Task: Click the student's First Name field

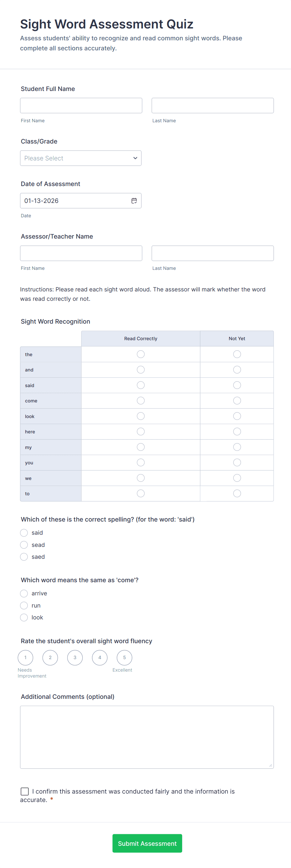Action: pos(81,105)
